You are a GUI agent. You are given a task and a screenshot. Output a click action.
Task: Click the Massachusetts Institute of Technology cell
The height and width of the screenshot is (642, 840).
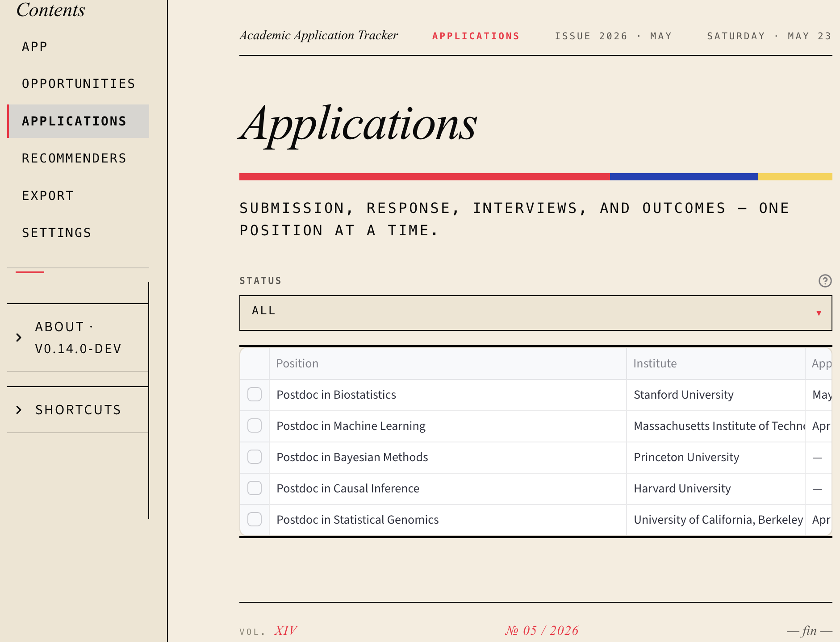[x=715, y=426]
